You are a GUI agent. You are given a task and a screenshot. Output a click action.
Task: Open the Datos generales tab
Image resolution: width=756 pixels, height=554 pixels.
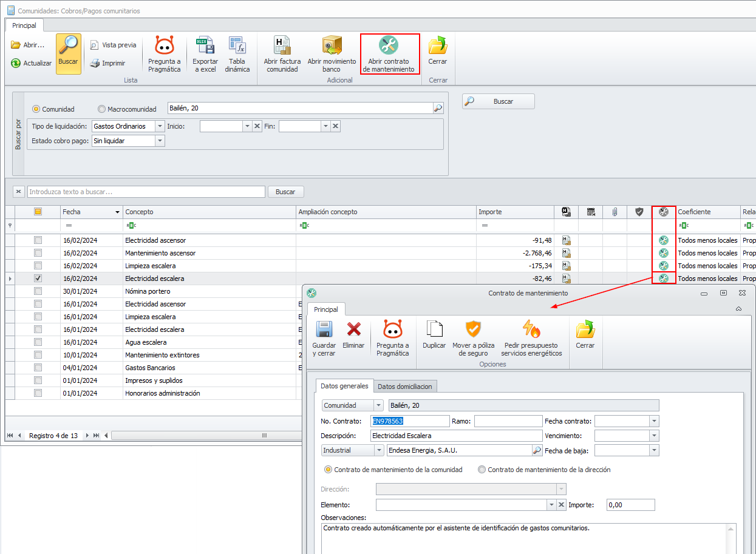(x=344, y=386)
